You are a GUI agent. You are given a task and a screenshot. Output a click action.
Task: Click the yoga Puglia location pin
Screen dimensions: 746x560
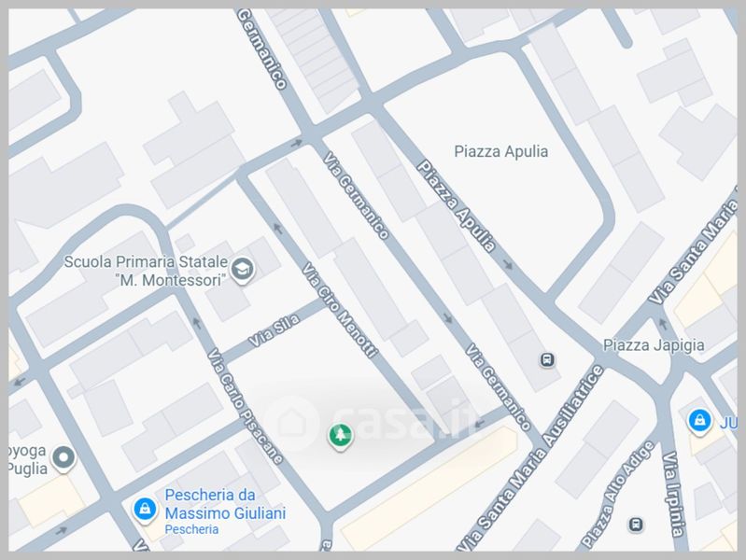(x=63, y=458)
